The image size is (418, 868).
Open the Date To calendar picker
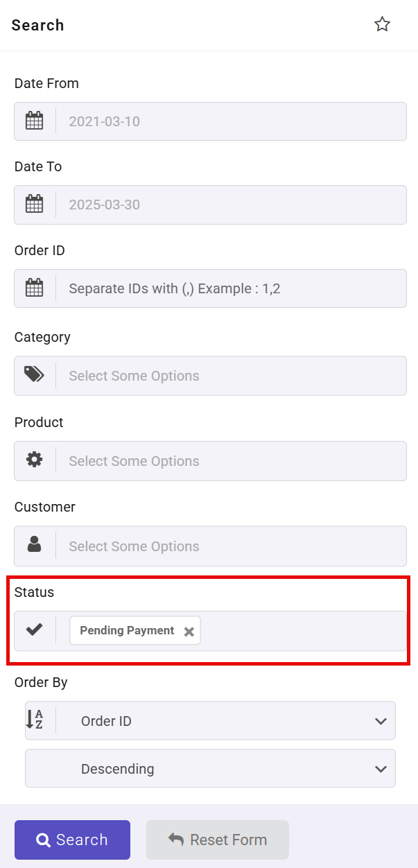tap(34, 205)
